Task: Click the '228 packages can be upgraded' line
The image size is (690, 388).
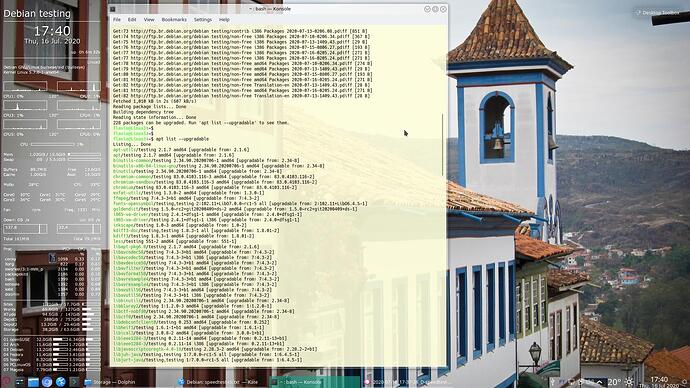Action: click(x=201, y=123)
